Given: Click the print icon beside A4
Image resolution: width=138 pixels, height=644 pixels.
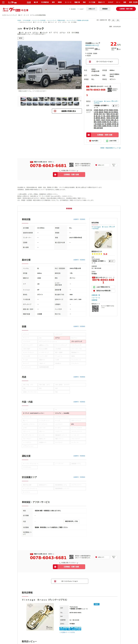Looking at the screenshot, I should [109, 20].
